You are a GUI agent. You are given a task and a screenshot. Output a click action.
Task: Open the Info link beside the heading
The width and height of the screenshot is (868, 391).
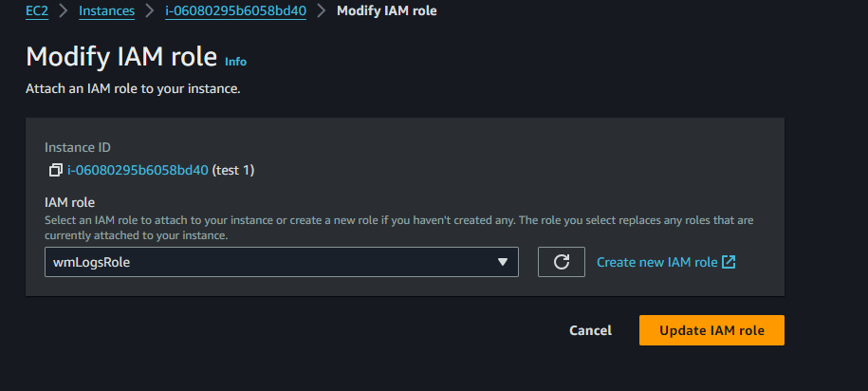pos(236,62)
